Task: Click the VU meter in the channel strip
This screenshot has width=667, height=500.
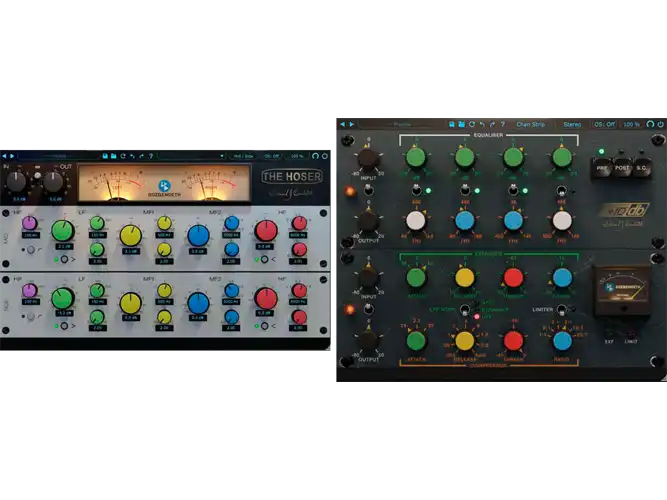Action: pos(622,290)
